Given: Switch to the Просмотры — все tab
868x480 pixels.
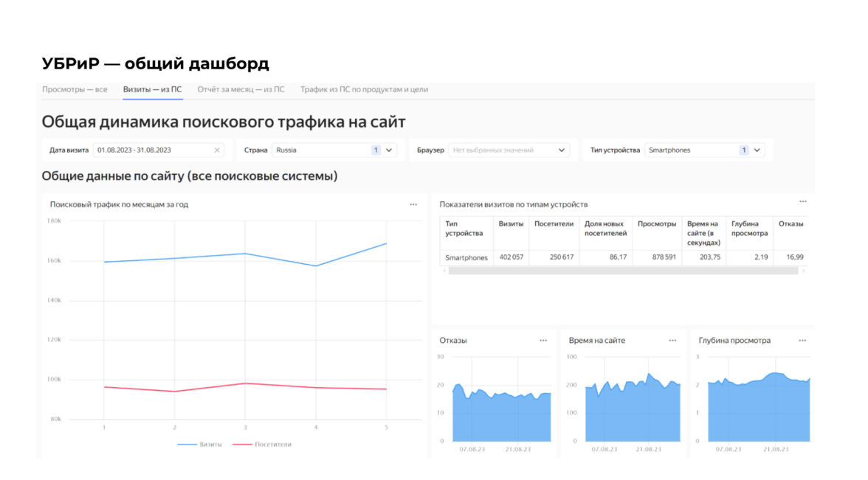Looking at the screenshot, I should click(75, 89).
